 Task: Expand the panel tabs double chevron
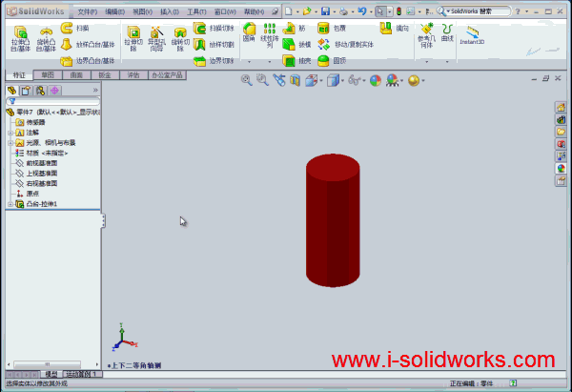pos(95,91)
